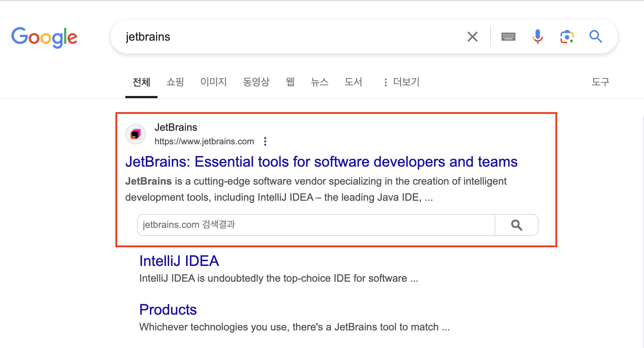Click the https://www.jetbrains.com URL text
Viewport: 644px width, 348px height.
coord(204,141)
